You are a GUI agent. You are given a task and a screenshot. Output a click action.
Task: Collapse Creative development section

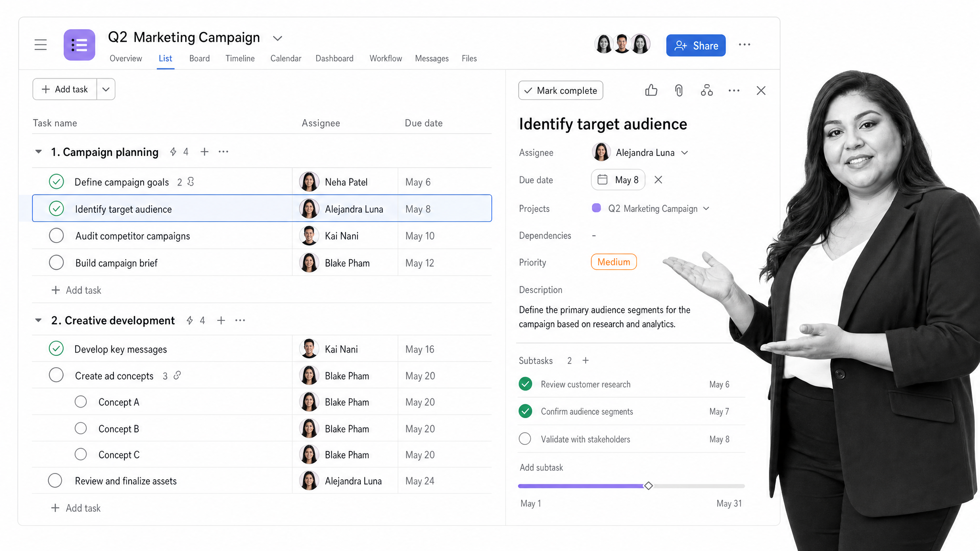point(38,320)
